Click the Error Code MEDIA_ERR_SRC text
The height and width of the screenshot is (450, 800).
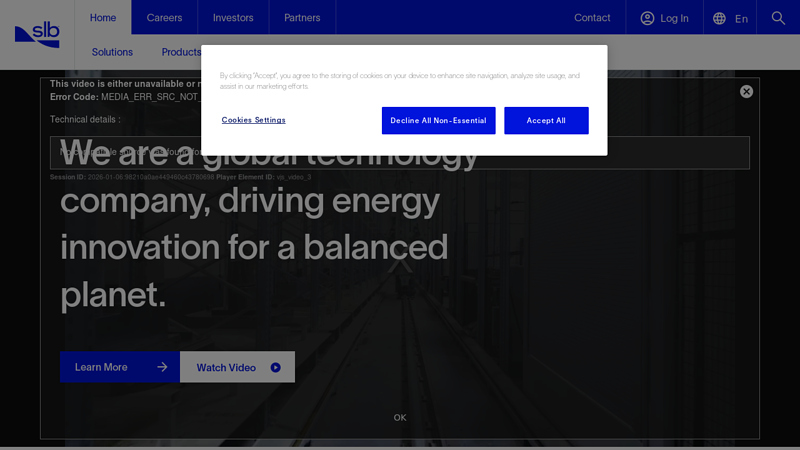pyautogui.click(x=125, y=96)
